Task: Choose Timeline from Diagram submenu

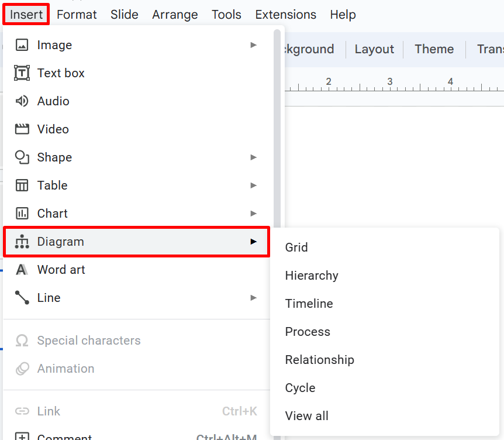Action: click(x=309, y=304)
